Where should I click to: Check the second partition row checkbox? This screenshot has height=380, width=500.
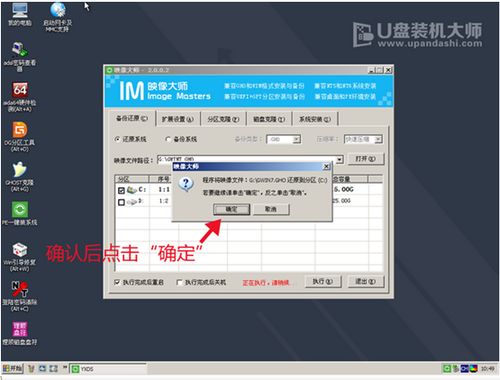[x=121, y=202]
